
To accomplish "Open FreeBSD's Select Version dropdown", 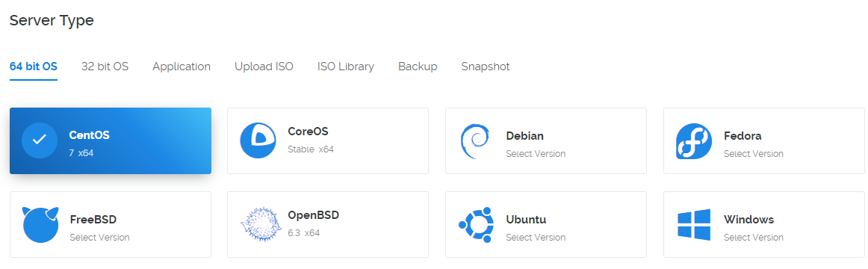I will (x=99, y=237).
